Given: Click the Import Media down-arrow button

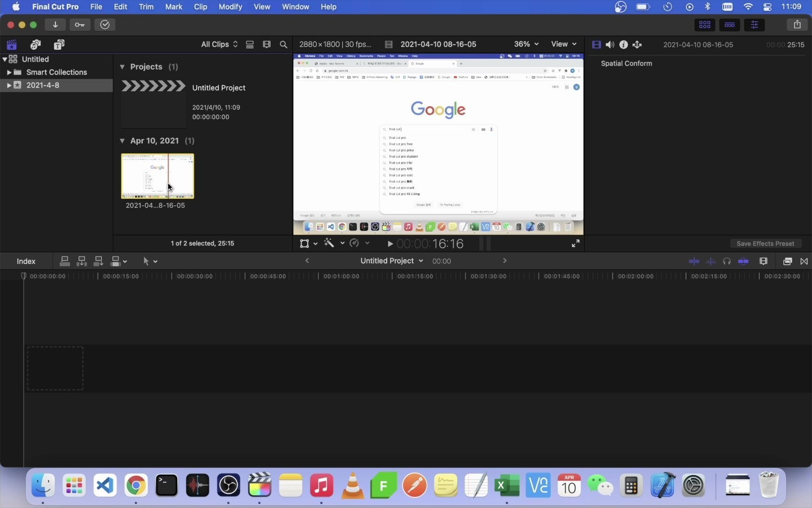Looking at the screenshot, I should click(55, 25).
